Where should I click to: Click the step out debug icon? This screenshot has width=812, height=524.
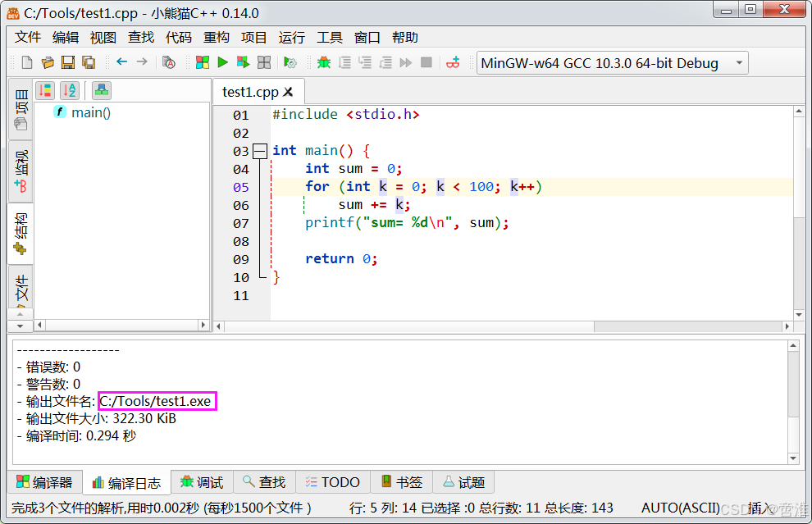click(385, 62)
